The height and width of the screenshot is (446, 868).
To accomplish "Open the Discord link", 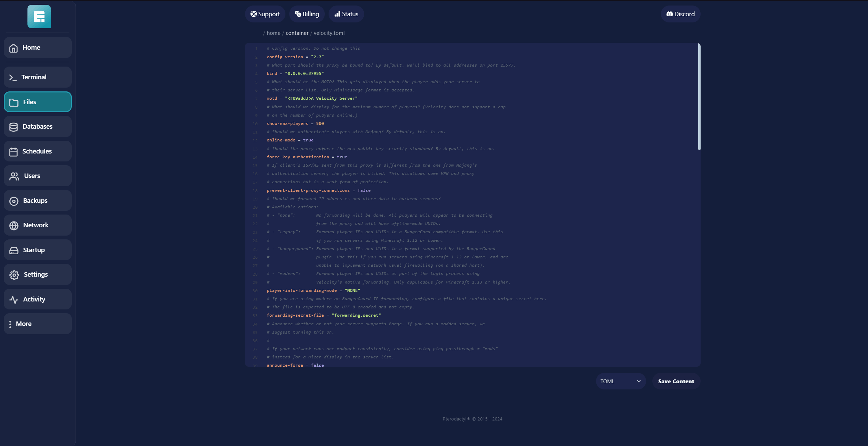I will pos(680,14).
